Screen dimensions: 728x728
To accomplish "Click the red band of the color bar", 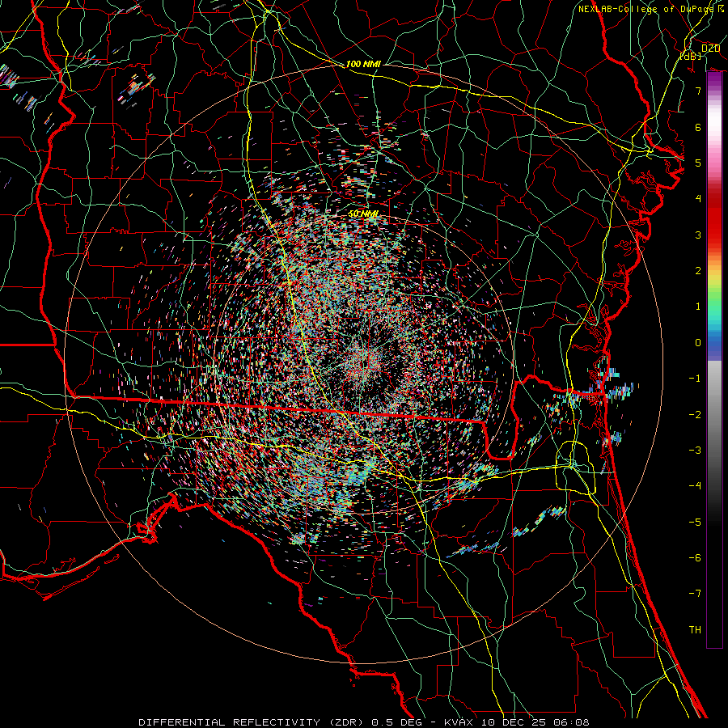I will [x=714, y=223].
